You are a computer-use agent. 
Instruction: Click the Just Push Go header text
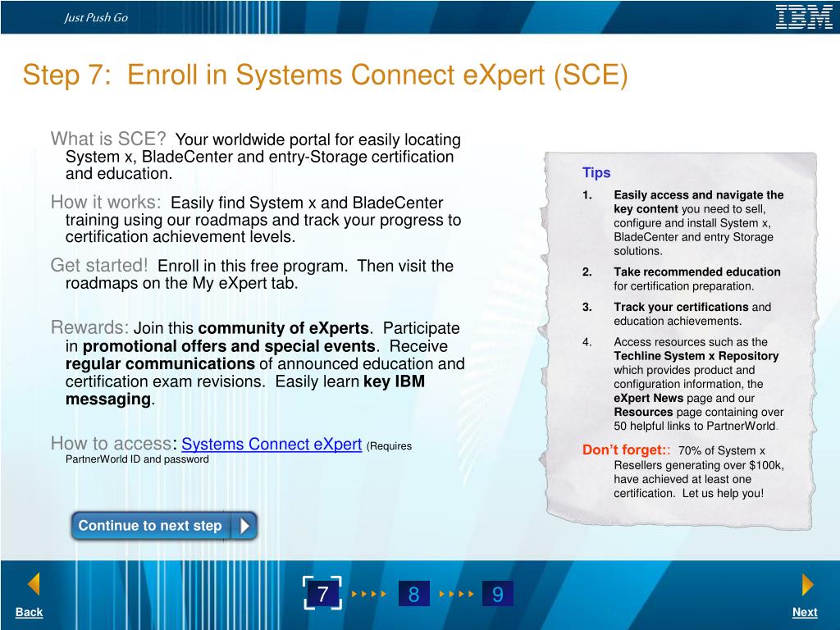click(96, 17)
